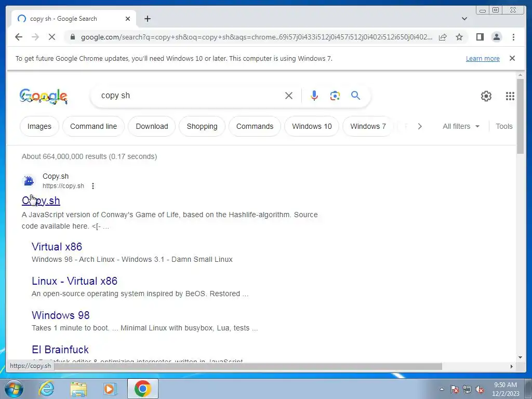The height and width of the screenshot is (399, 532).
Task: Open the Windows 98 sitelink
Action: tap(60, 315)
